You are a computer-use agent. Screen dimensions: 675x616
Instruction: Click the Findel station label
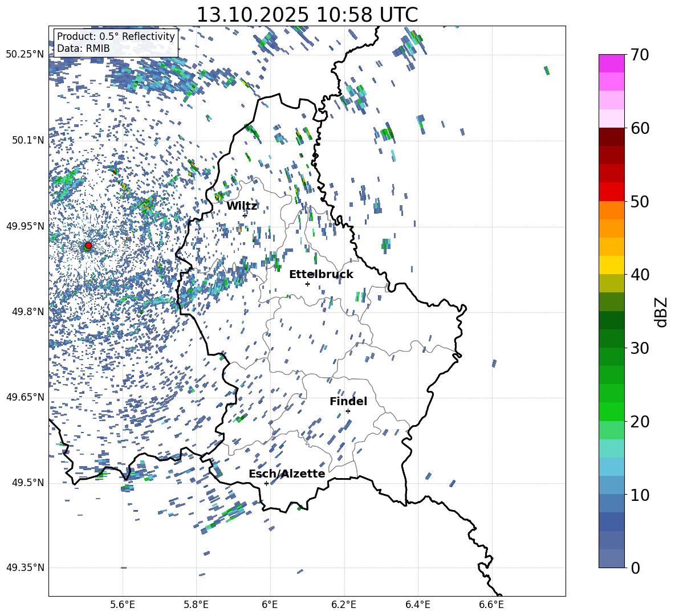click(348, 401)
